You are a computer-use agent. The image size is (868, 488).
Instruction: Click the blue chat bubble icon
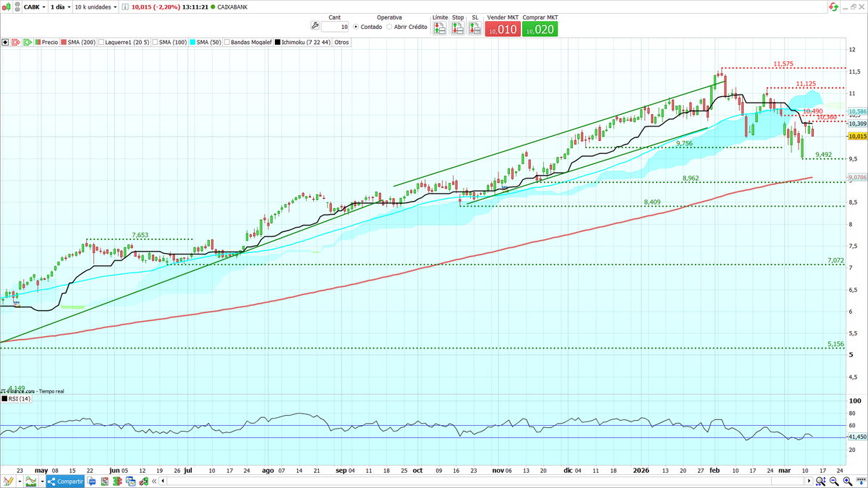[92, 481]
